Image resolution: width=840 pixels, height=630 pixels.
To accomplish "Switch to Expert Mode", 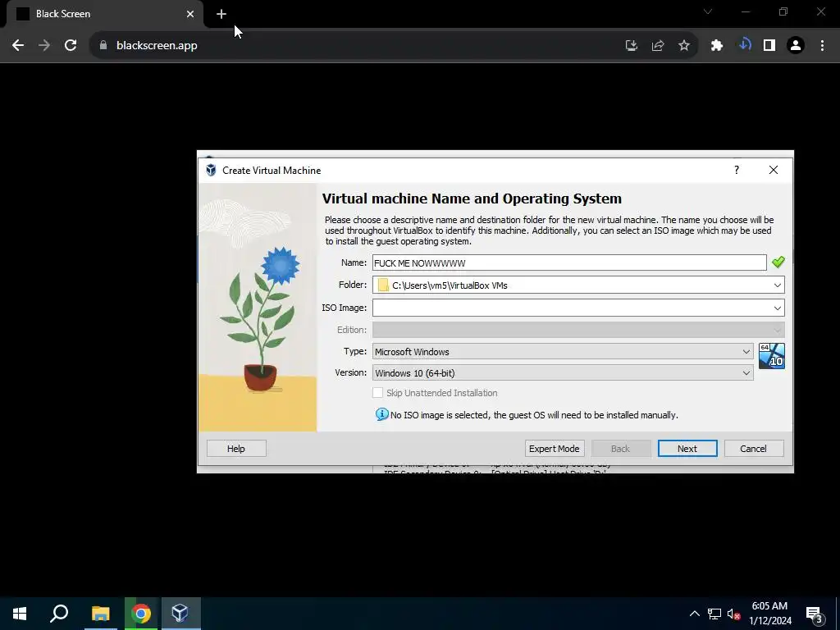I will click(555, 449).
